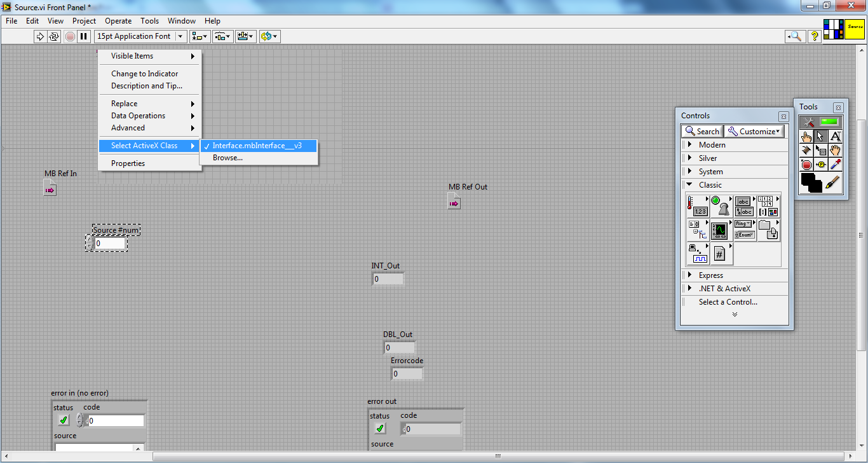This screenshot has height=463, width=868.
Task: Show more palette categories with double chevron
Action: tap(735, 314)
